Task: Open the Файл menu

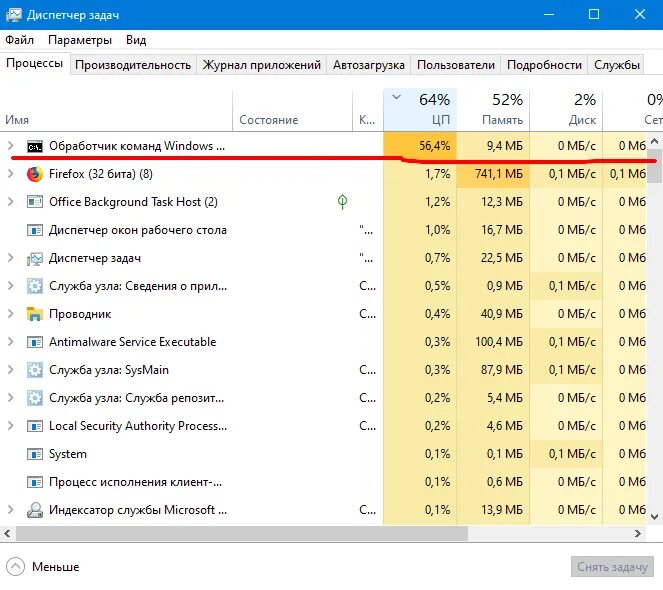Action: pos(19,40)
